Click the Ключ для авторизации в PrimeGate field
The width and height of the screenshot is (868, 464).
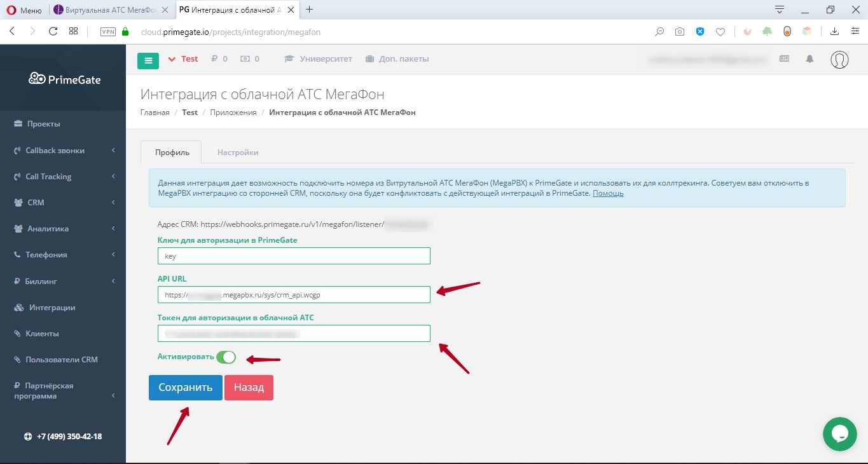[294, 256]
